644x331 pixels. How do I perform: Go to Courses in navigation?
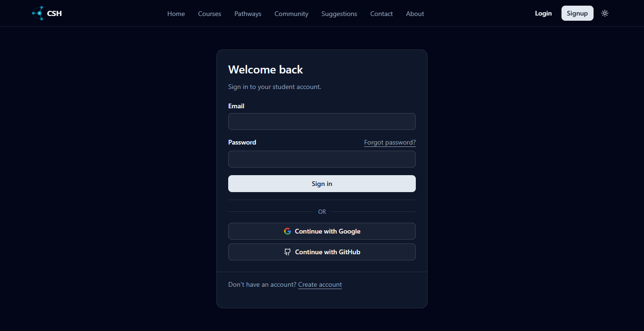(209, 14)
